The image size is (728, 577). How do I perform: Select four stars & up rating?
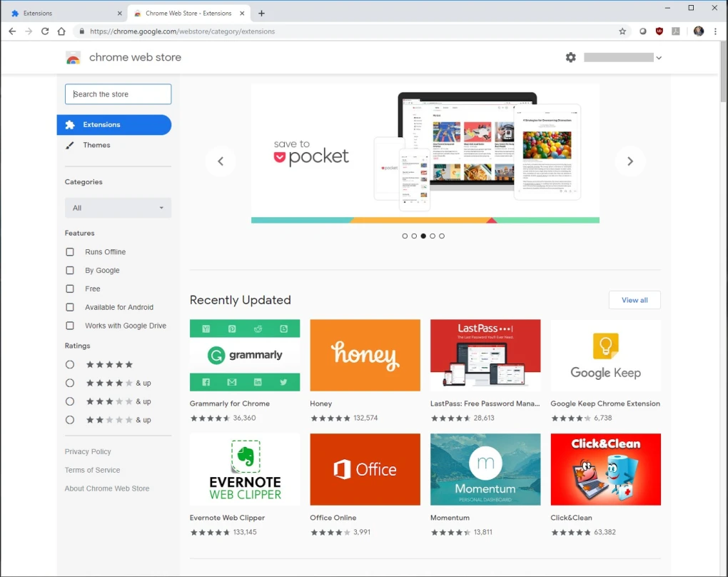click(70, 383)
